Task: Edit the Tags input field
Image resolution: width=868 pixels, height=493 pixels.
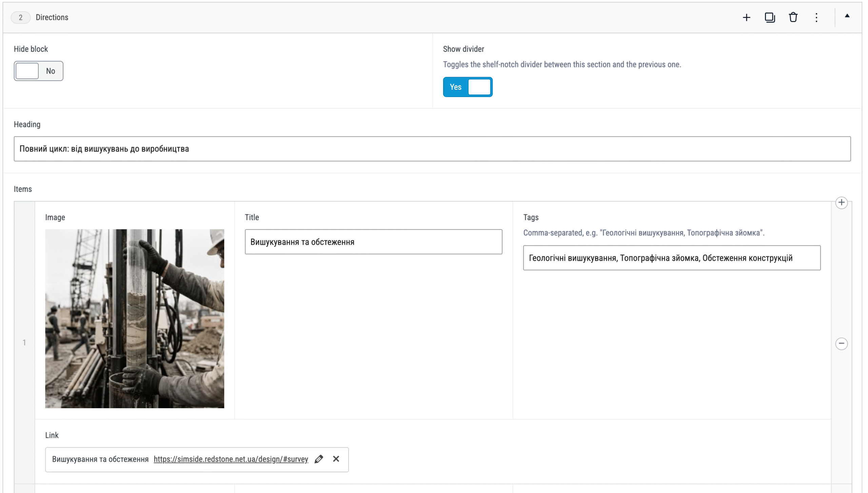Action: 672,258
